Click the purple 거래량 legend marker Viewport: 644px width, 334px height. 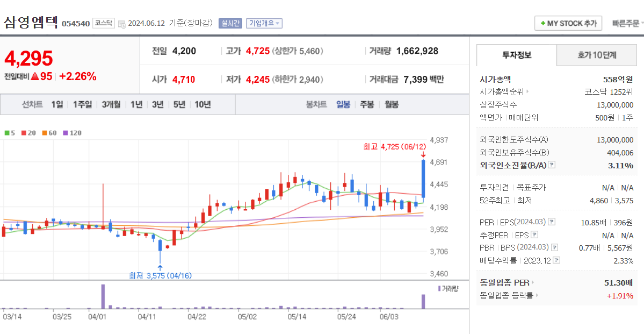[439, 288]
